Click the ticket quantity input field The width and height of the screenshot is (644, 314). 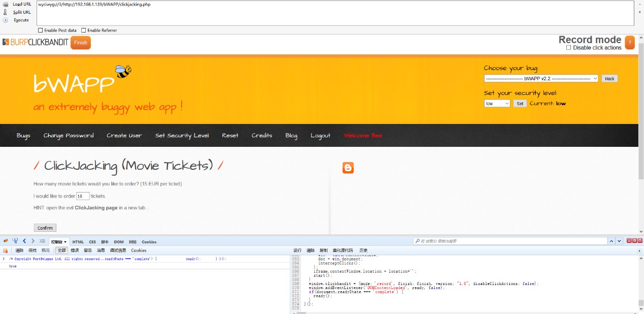(83, 196)
